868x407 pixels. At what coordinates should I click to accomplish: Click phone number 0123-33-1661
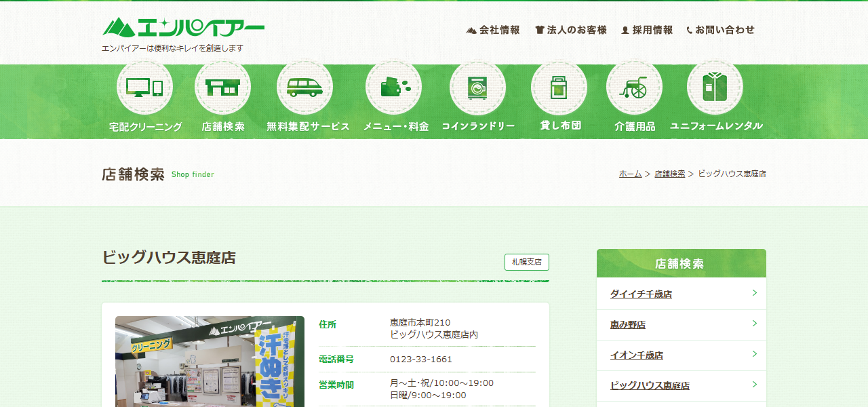421,360
